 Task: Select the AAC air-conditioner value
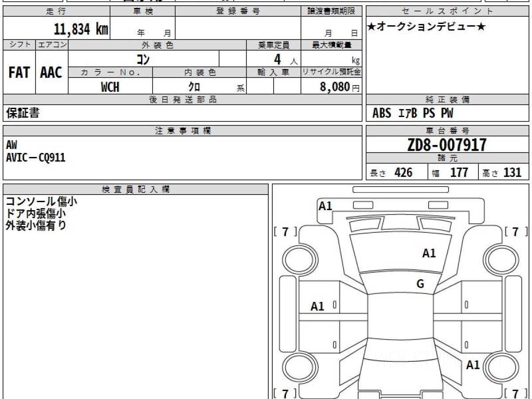51,73
